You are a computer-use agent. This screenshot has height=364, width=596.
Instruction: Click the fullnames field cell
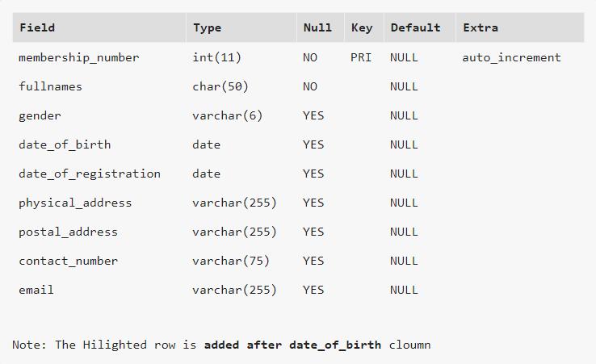point(51,86)
